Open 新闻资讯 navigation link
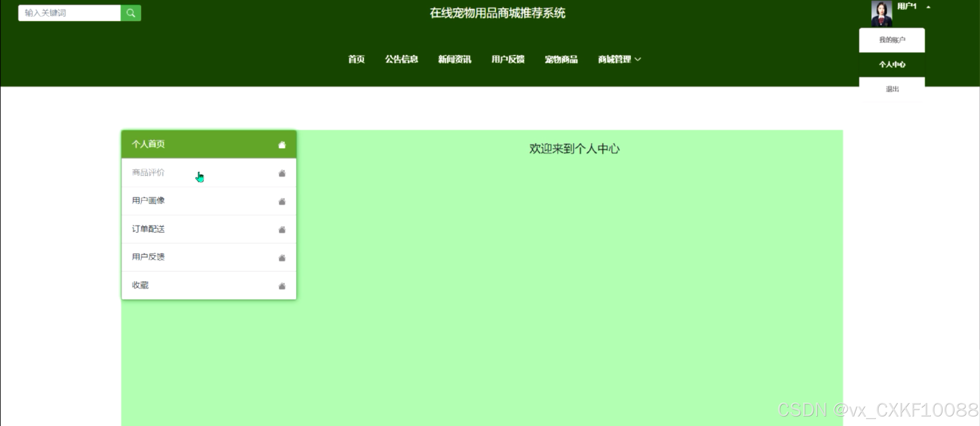This screenshot has height=426, width=980. pyautogui.click(x=455, y=59)
